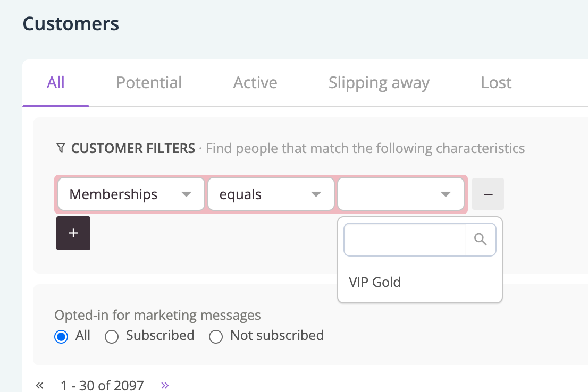Collapse the empty membership value dropdown
The image size is (588, 392).
coord(401,194)
